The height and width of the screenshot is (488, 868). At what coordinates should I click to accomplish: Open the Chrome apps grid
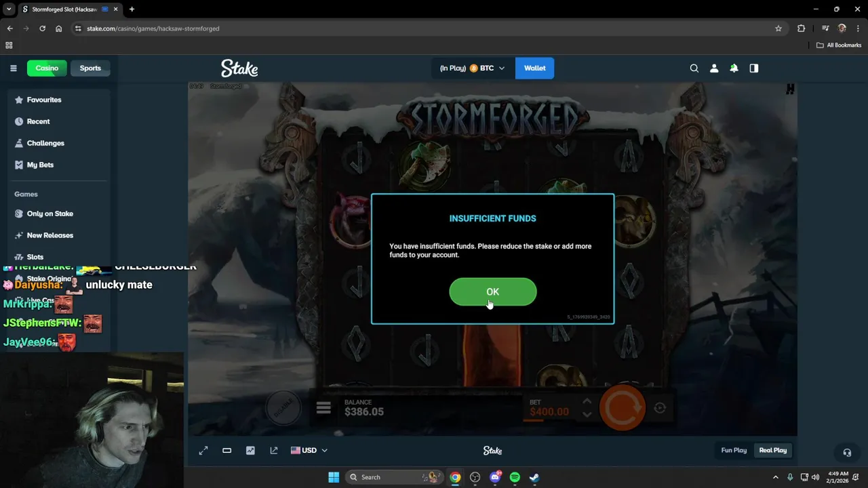click(x=9, y=45)
